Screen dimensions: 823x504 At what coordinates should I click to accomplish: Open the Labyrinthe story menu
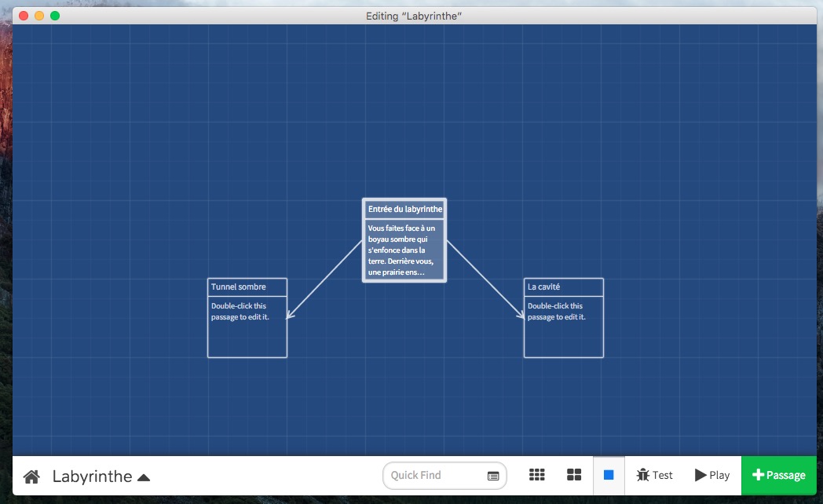[92, 476]
